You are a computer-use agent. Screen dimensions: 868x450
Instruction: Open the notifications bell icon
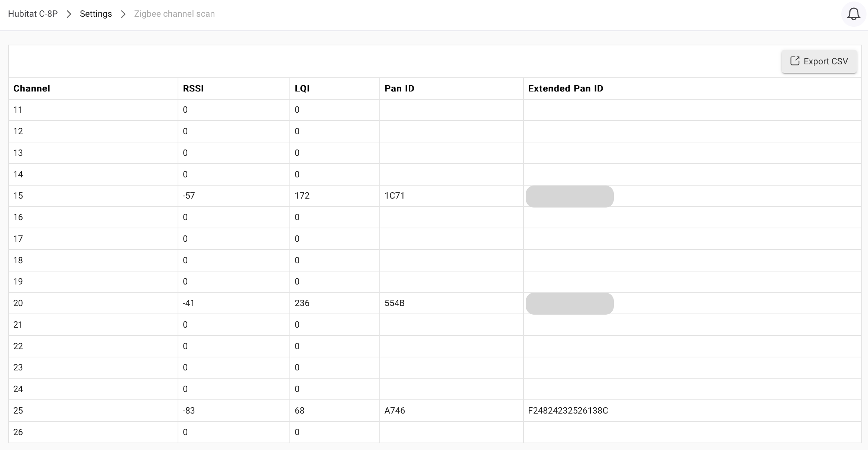pos(854,14)
